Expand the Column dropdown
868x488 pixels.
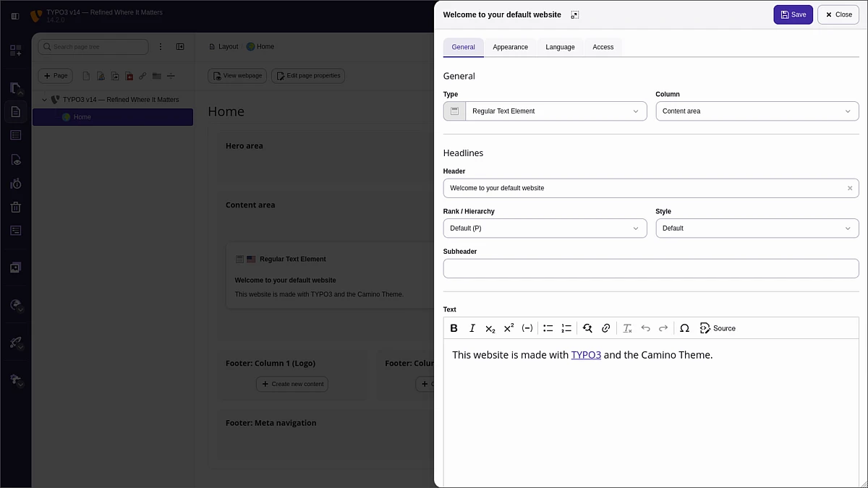[757, 111]
